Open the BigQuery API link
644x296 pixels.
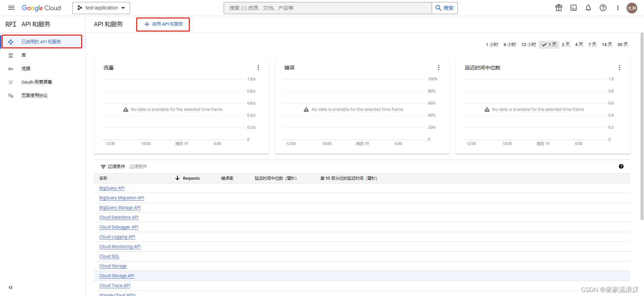tap(112, 188)
